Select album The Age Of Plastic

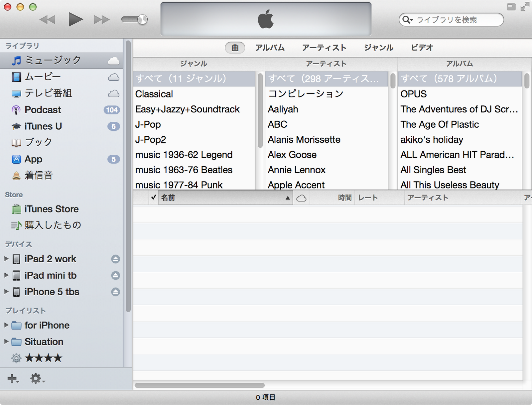460,124
